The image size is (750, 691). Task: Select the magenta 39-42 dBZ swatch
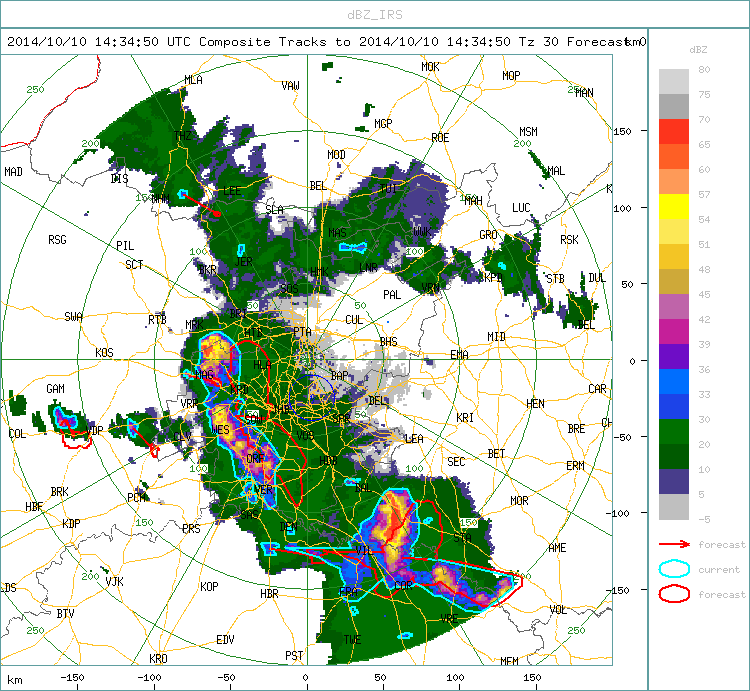click(673, 331)
